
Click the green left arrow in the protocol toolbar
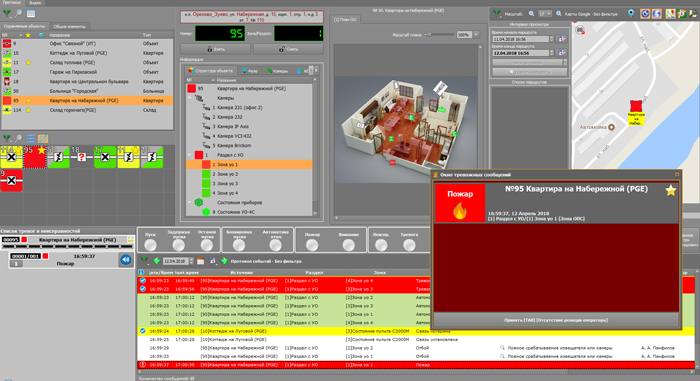click(156, 261)
